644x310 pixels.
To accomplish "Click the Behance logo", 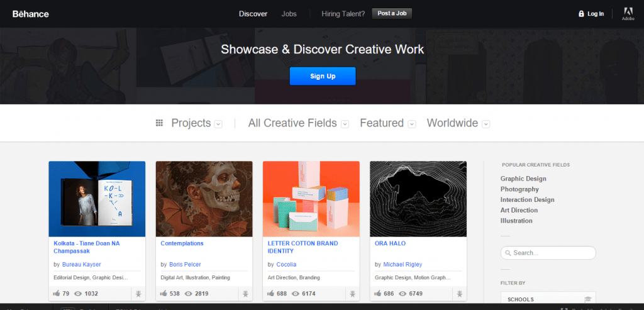I will point(31,14).
